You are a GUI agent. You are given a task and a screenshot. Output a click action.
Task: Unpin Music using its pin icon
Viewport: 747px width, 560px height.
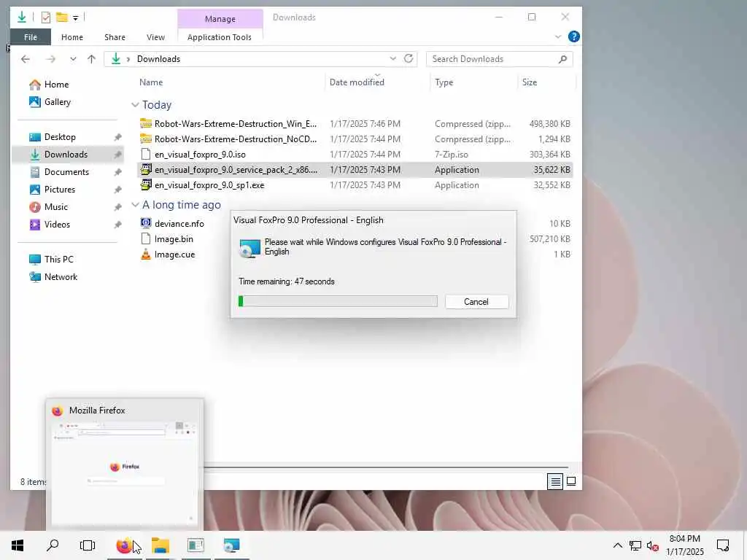pos(117,207)
